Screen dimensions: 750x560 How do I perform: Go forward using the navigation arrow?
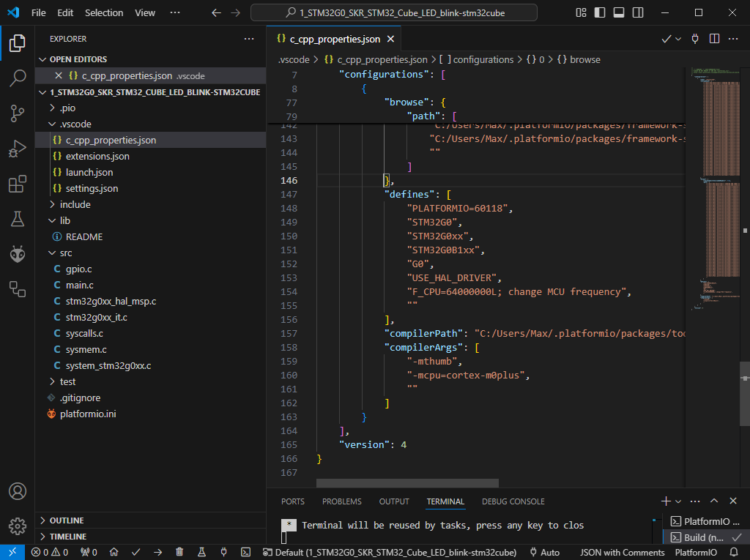[x=236, y=13]
